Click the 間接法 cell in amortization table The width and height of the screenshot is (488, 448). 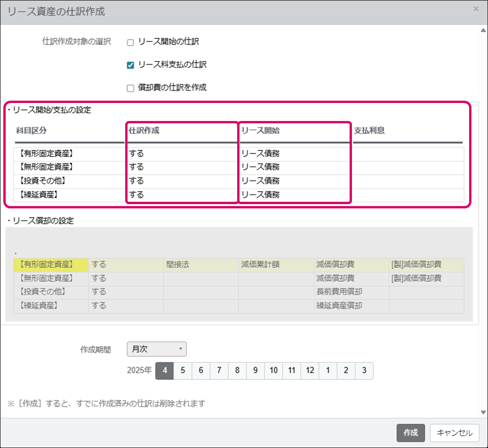pyautogui.click(x=201, y=265)
